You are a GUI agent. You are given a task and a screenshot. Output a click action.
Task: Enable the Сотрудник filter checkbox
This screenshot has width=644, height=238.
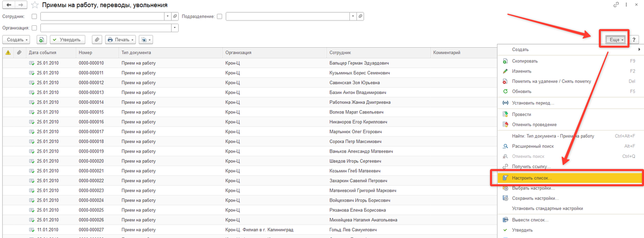tap(34, 16)
